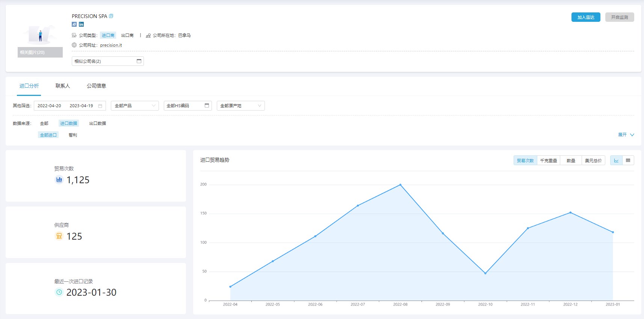The width and height of the screenshot is (644, 319).
Task: Switch to 公司信息 tab
Action: [x=97, y=86]
